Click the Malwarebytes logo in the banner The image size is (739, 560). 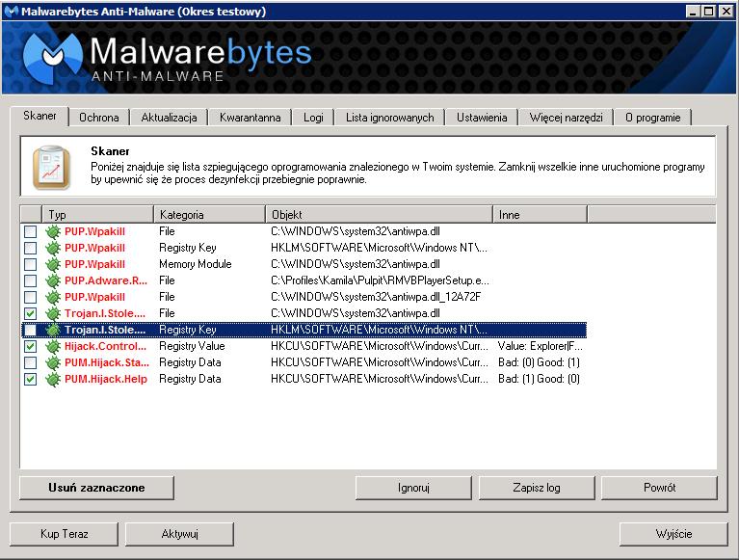(52, 57)
